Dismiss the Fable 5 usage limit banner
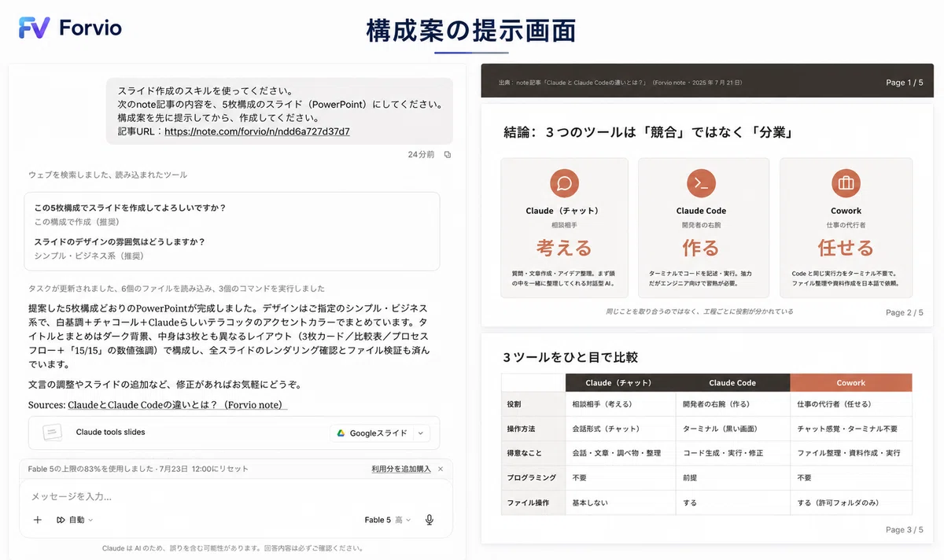This screenshot has width=944, height=560. [x=441, y=469]
